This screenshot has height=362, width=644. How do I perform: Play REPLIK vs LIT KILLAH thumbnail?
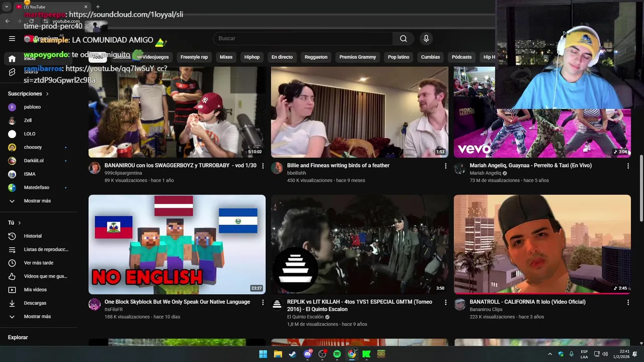pyautogui.click(x=360, y=244)
